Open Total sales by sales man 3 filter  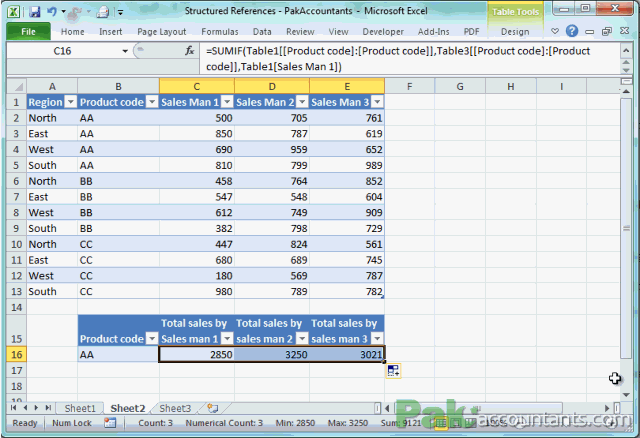click(378, 339)
